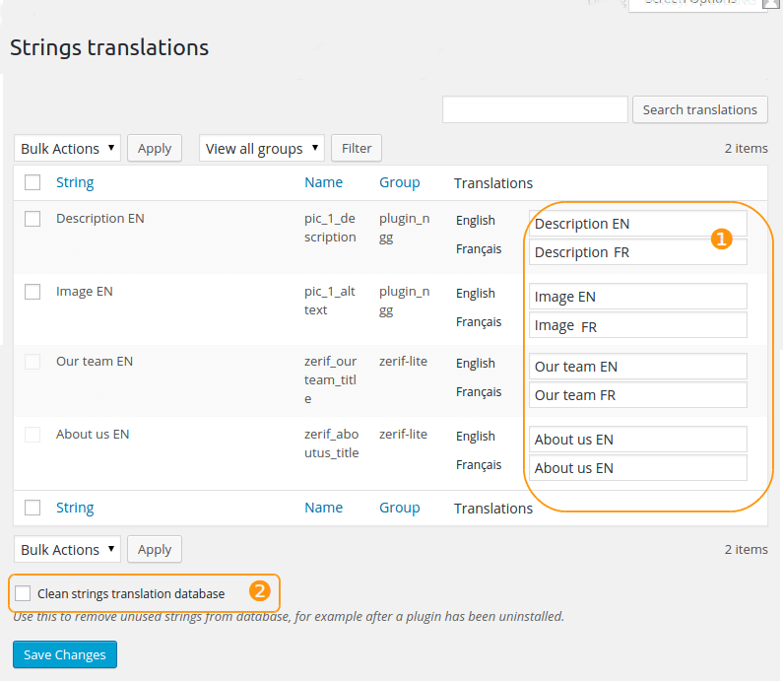Click the Description FR translation field

(x=638, y=252)
